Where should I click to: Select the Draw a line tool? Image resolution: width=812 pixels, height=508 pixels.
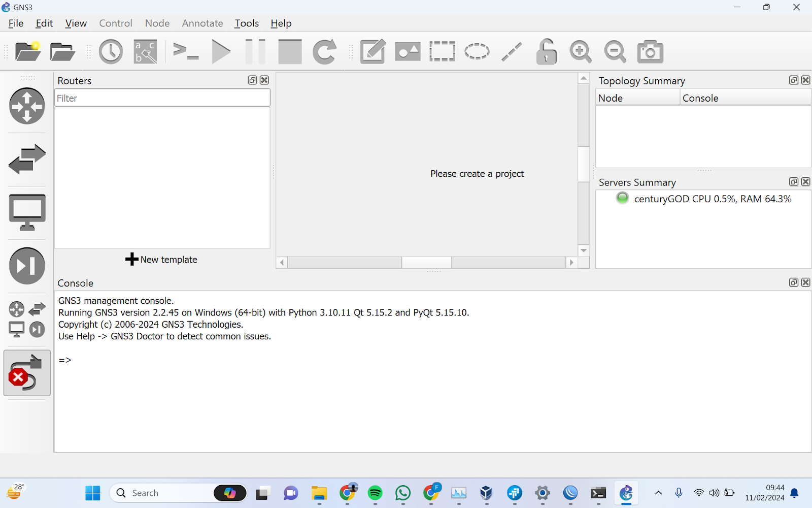pos(512,51)
